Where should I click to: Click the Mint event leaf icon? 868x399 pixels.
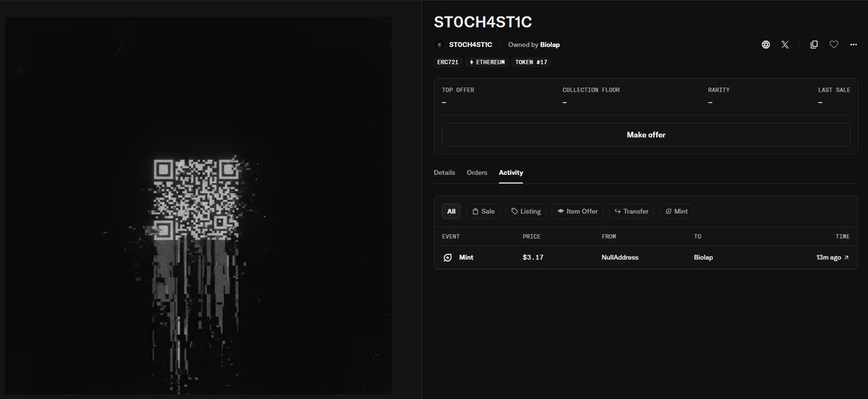(x=448, y=257)
